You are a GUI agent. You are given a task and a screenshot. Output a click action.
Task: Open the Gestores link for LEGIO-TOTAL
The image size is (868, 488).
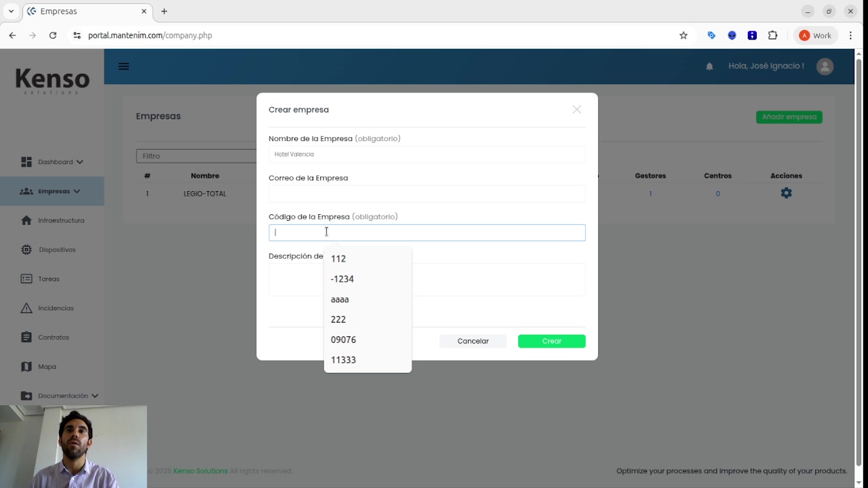[x=650, y=193]
